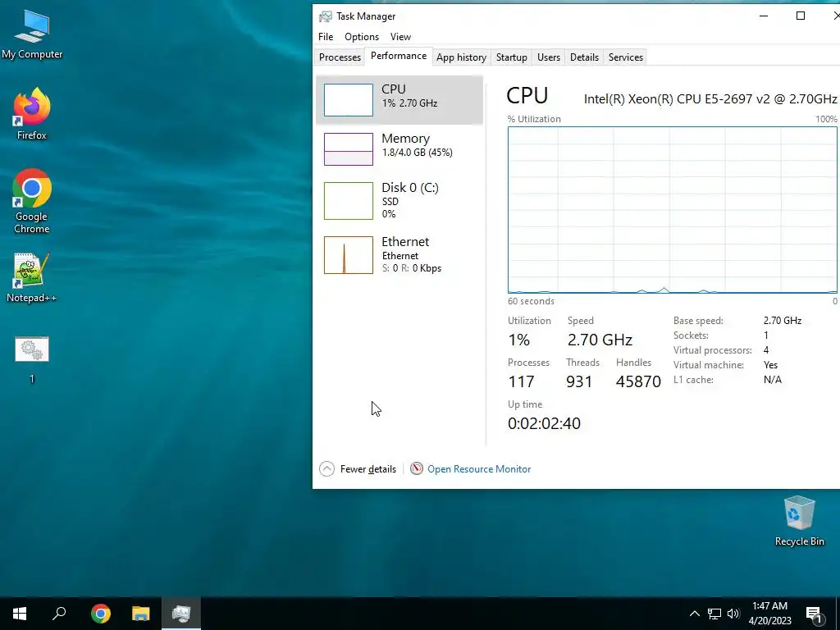Click the Base speed label

coord(698,321)
